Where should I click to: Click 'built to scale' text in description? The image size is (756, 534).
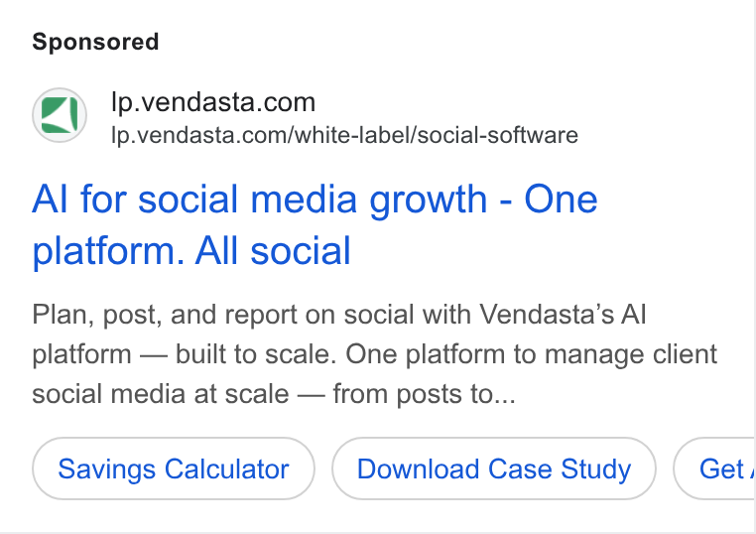255,354
